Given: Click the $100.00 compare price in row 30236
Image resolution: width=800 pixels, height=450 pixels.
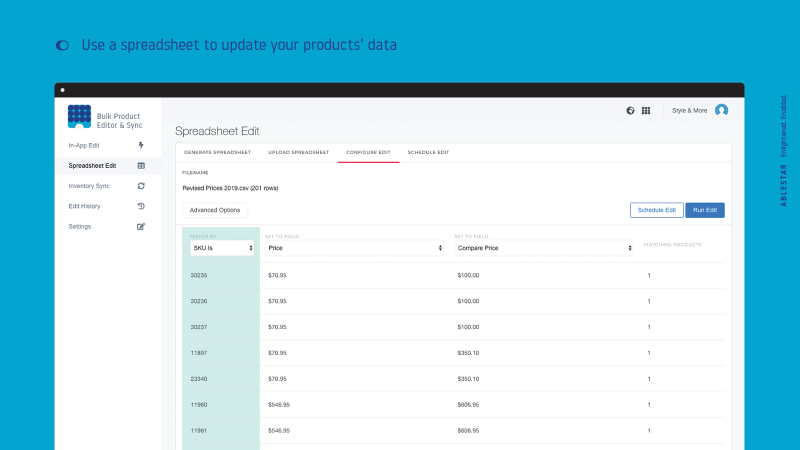Looking at the screenshot, I should point(468,302).
